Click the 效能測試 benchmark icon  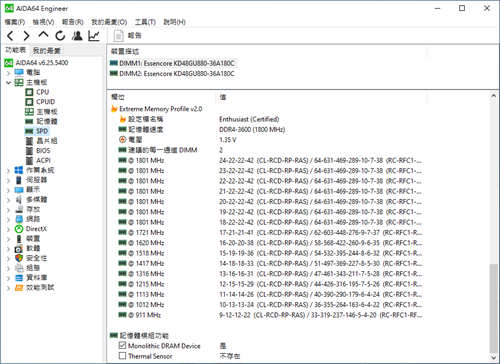pos(19,287)
